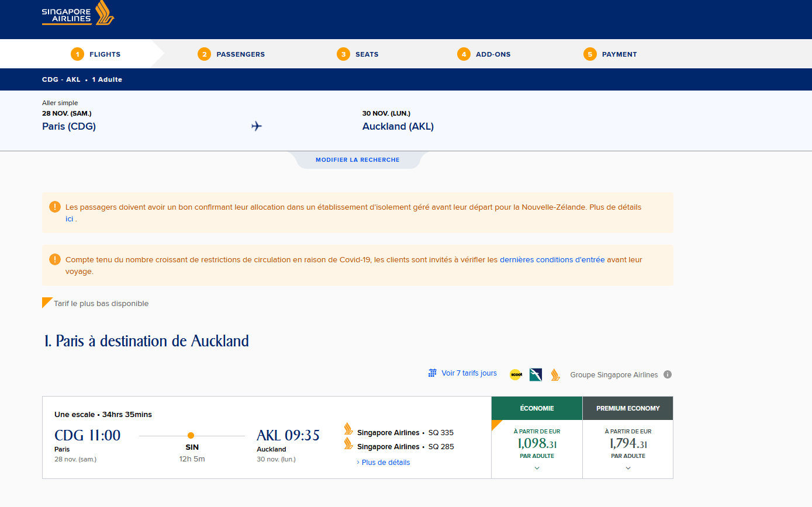Screen dimensions: 812x507
Task: Click 'Tarif le plus bas disponible' label
Action: (x=101, y=304)
